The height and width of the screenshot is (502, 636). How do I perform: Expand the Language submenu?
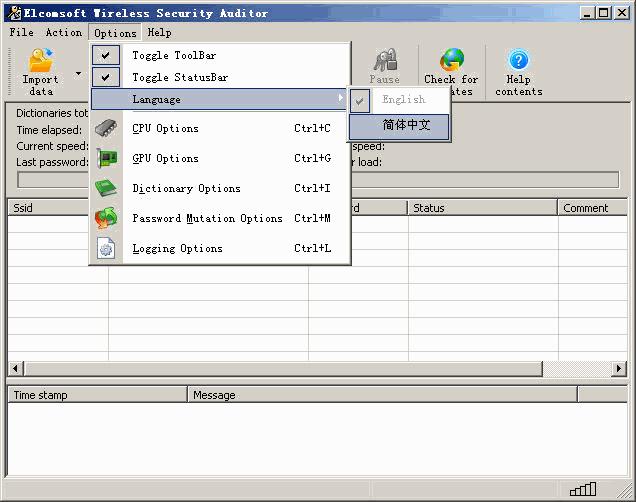click(x=220, y=99)
